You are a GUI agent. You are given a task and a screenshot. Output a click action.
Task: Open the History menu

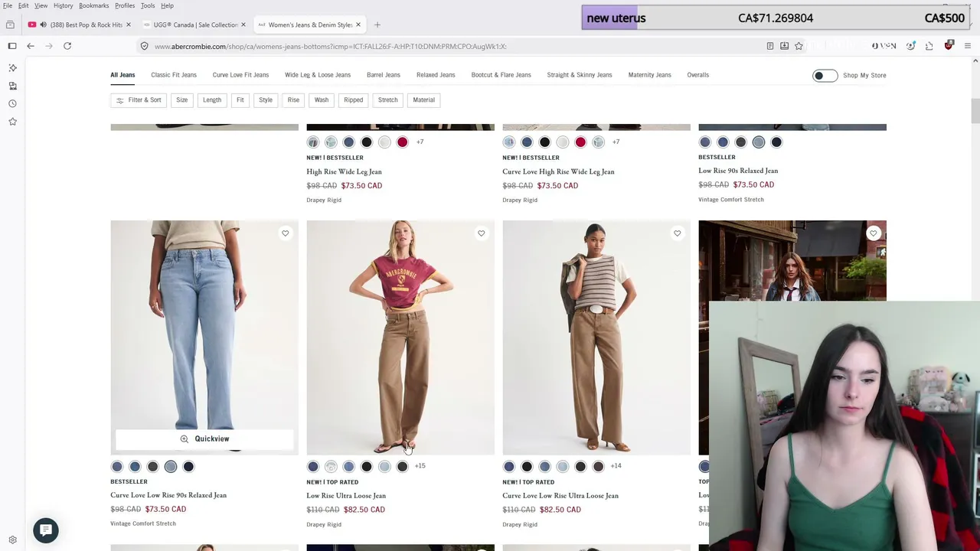coord(64,5)
